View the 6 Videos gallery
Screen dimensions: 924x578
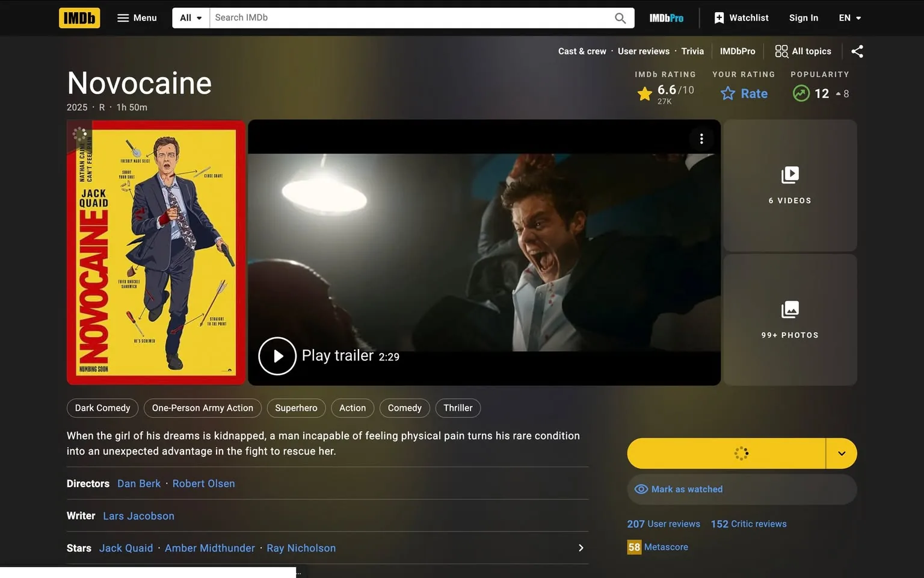point(789,185)
